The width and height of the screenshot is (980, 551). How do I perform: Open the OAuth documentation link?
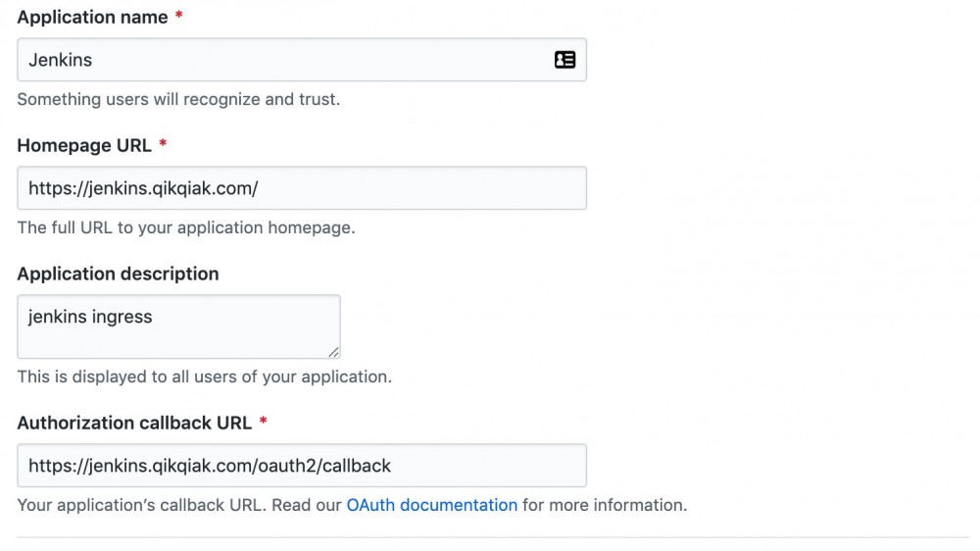coord(431,506)
